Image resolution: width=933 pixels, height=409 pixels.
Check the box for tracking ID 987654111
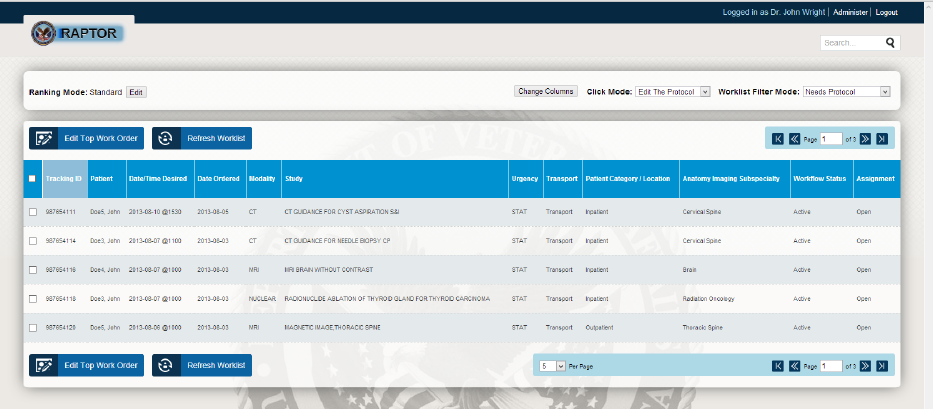[33, 212]
